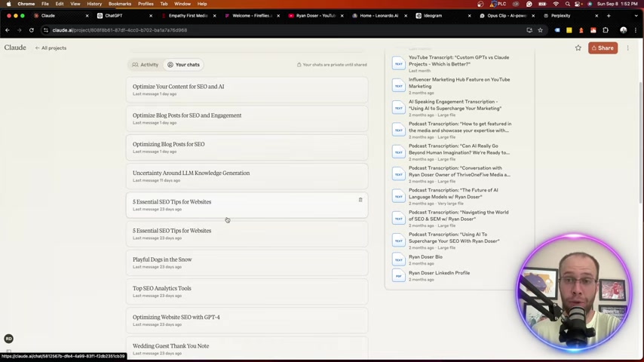
Task: Open the Apple menu
Action: (8, 4)
